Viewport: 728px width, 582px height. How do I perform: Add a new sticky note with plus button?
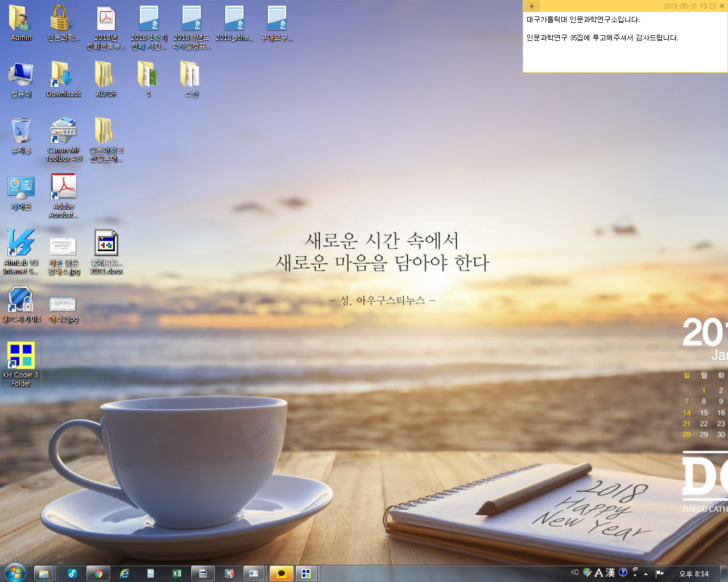[x=531, y=6]
